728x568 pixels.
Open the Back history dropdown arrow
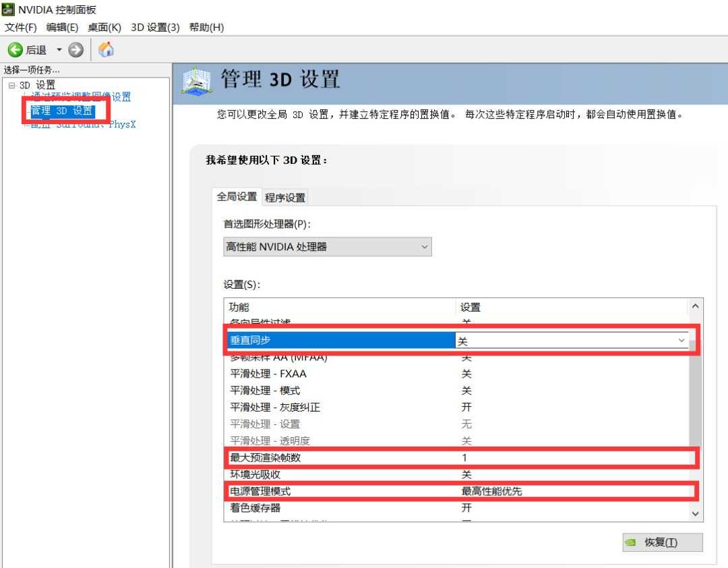(59, 49)
